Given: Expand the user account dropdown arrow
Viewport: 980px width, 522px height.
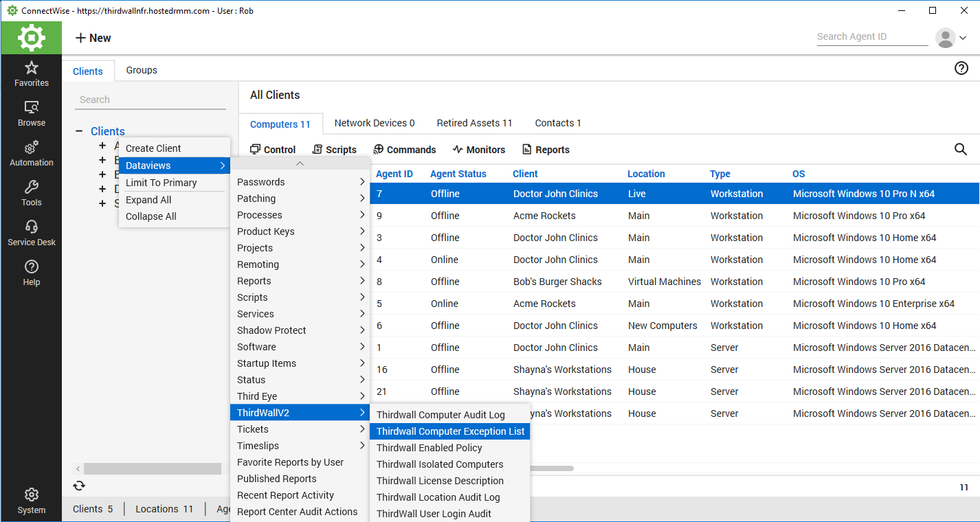Looking at the screenshot, I should point(963,38).
